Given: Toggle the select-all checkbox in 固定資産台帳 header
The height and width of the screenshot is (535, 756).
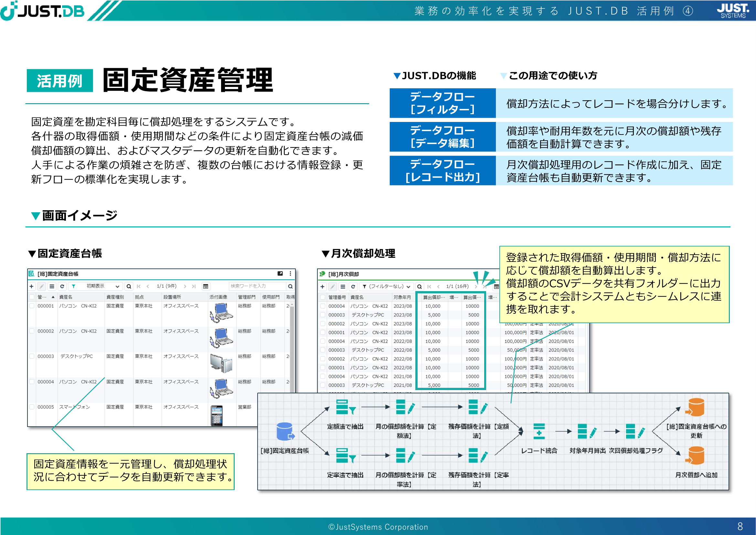Looking at the screenshot, I should click(32, 297).
